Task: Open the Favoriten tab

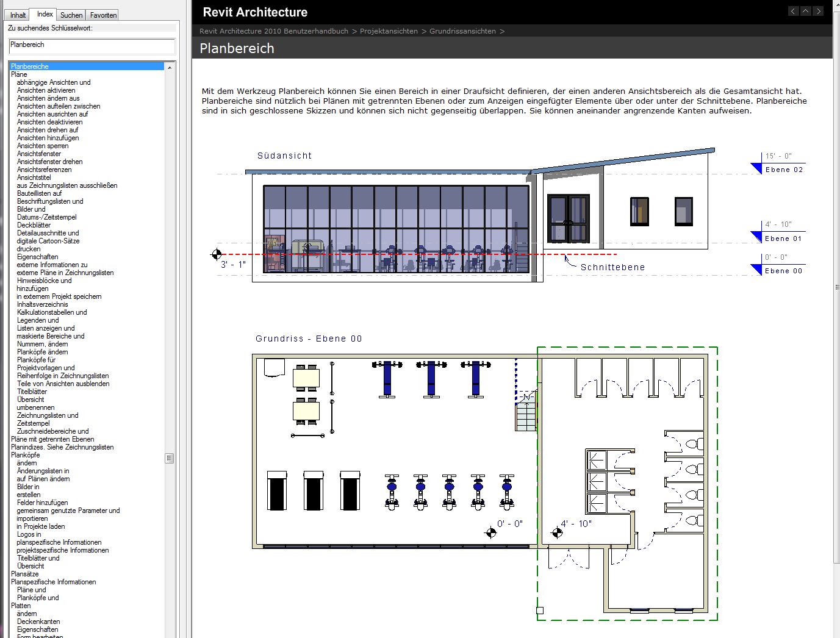Action: click(103, 15)
